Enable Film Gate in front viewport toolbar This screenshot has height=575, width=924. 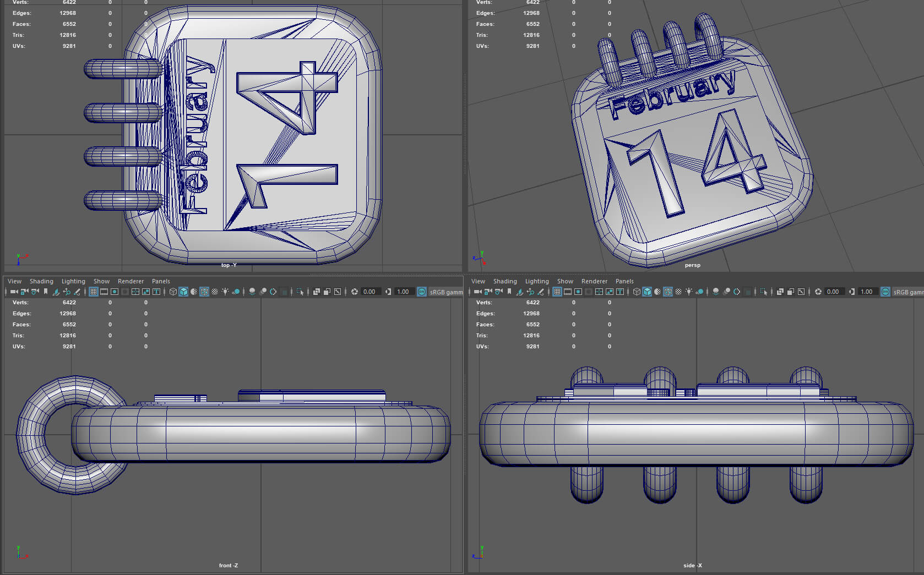pyautogui.click(x=104, y=292)
